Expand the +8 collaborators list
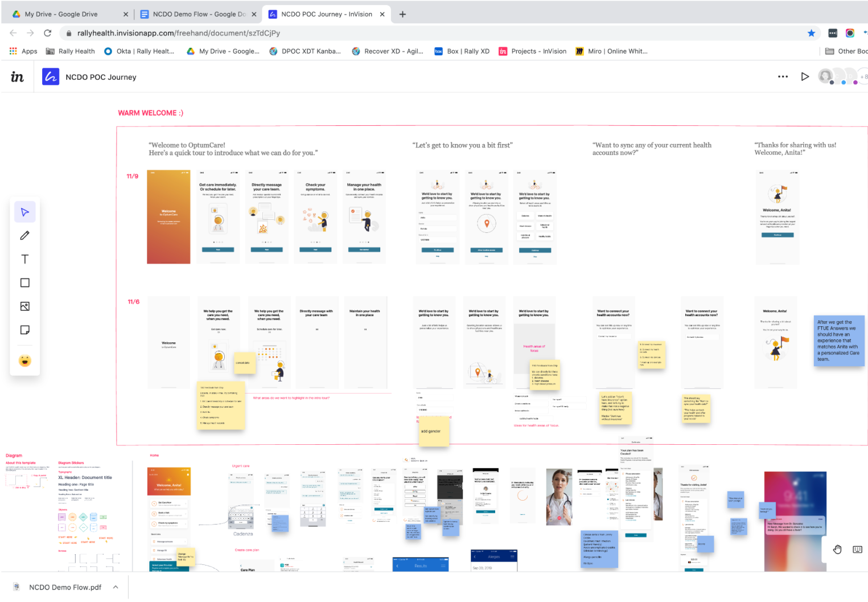868x602 pixels. (x=863, y=76)
